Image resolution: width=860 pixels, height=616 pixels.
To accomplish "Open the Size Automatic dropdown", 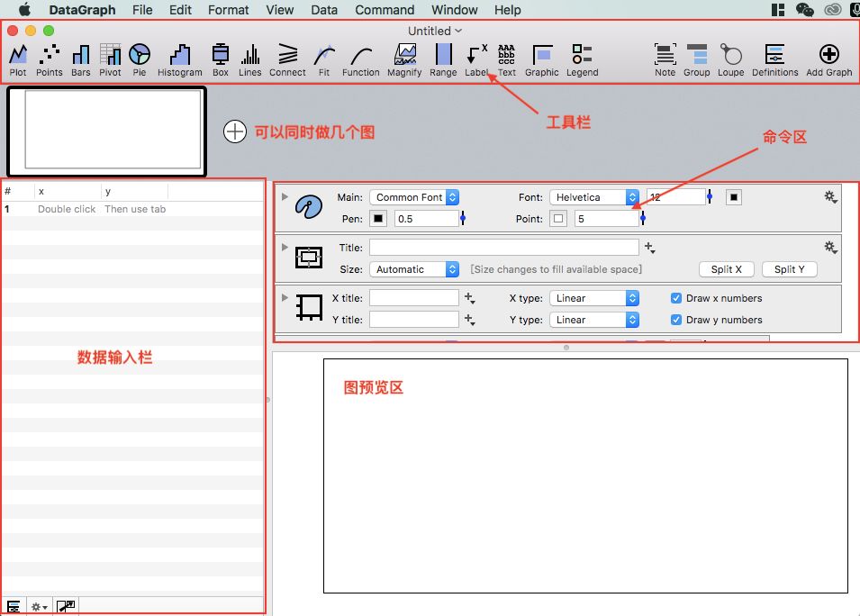I will tap(414, 269).
